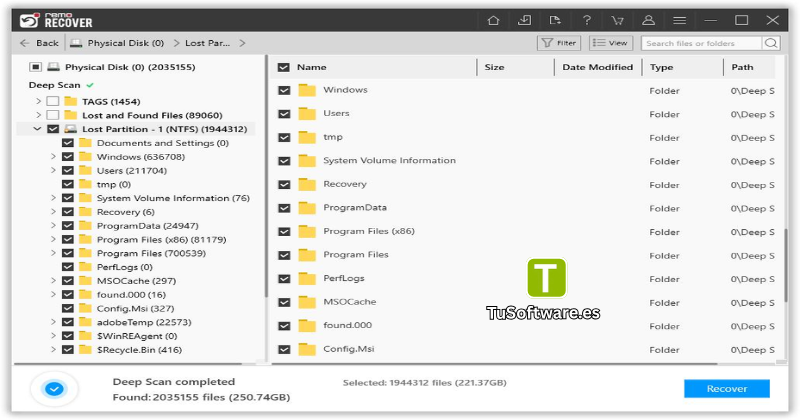Click the Recover button
This screenshot has width=800, height=420.
[x=727, y=389]
